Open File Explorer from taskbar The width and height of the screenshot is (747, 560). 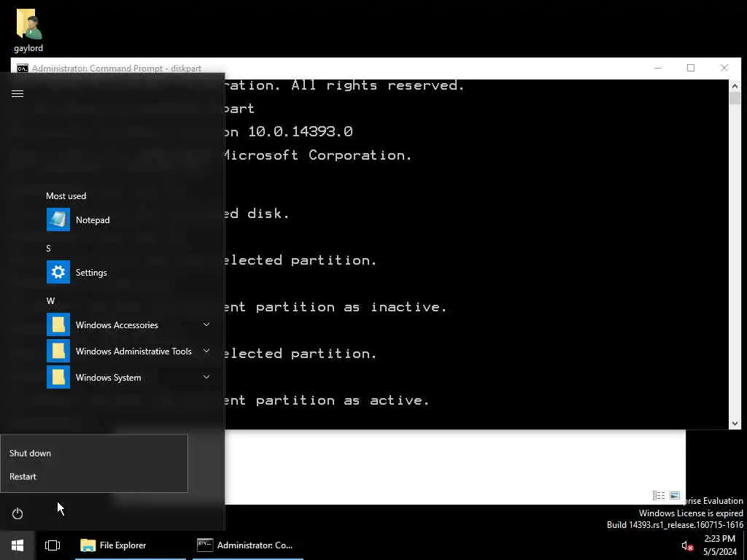(130, 545)
